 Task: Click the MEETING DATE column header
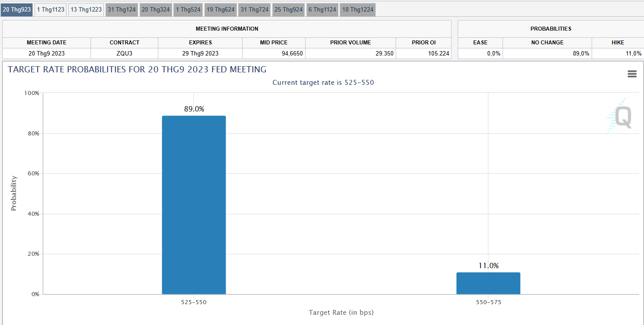click(47, 43)
